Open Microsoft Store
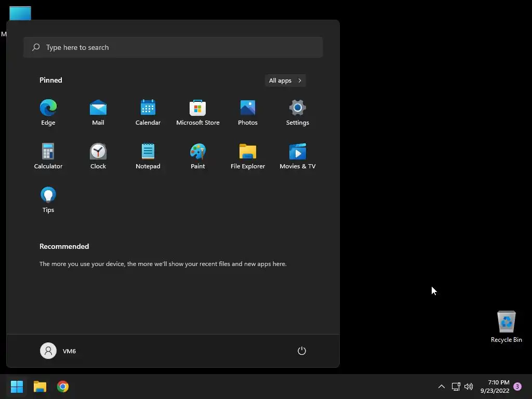Viewport: 532px width, 399px height. [x=198, y=113]
